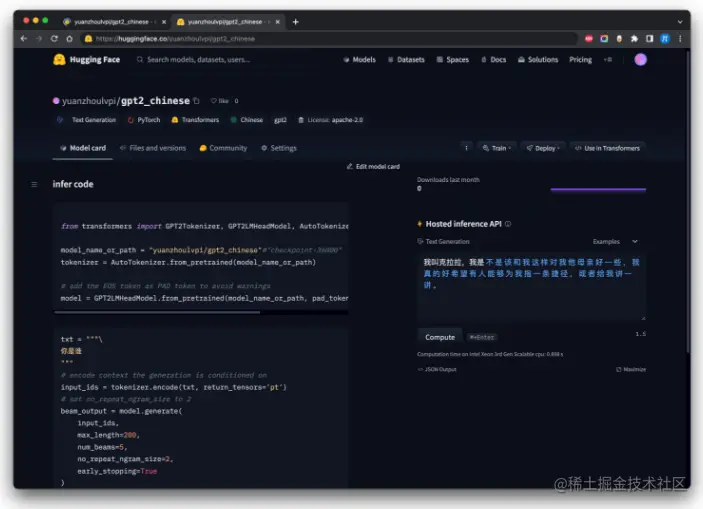
Task: Click the inference text input area
Action: click(x=531, y=287)
